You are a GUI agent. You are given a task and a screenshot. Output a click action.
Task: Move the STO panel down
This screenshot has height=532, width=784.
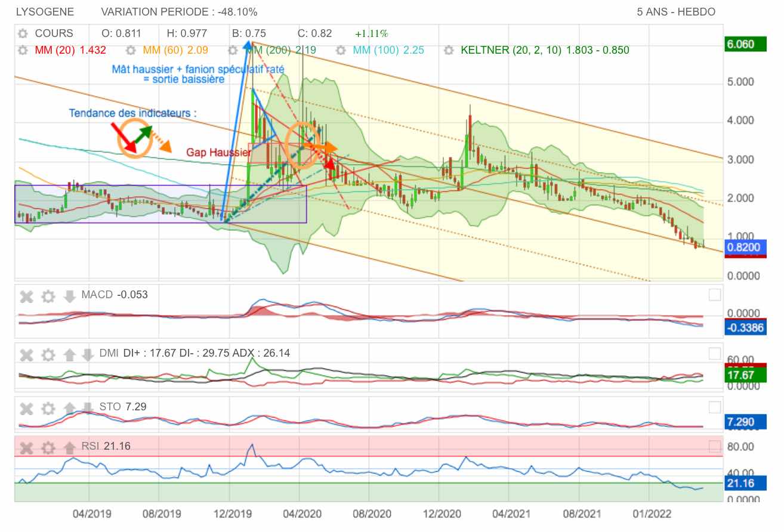point(87,409)
